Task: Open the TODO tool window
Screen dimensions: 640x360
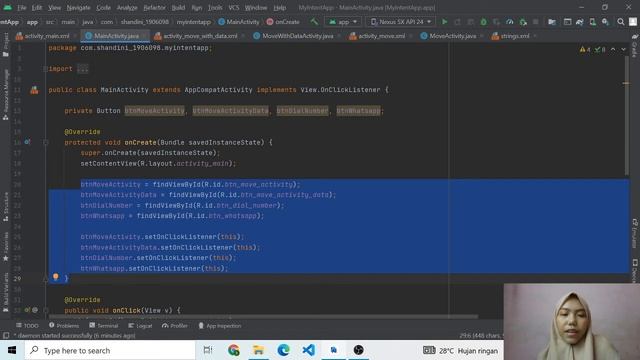Action: click(x=27, y=326)
